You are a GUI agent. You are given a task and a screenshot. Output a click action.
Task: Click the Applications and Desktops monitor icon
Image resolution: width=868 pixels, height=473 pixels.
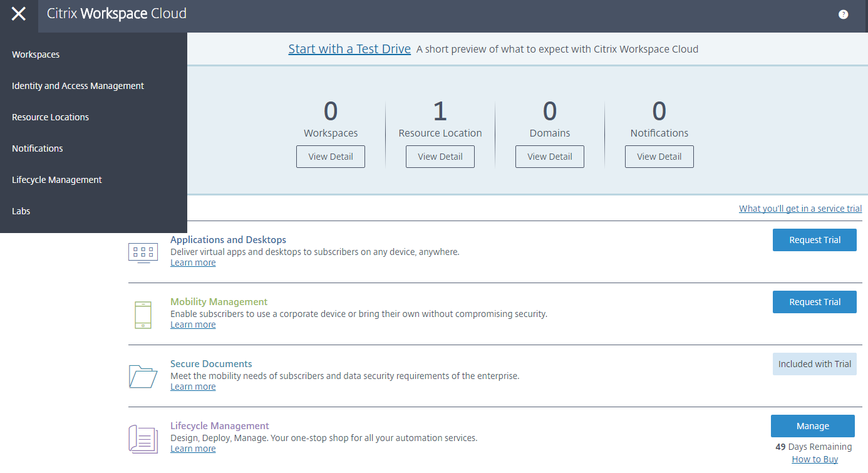click(x=143, y=252)
